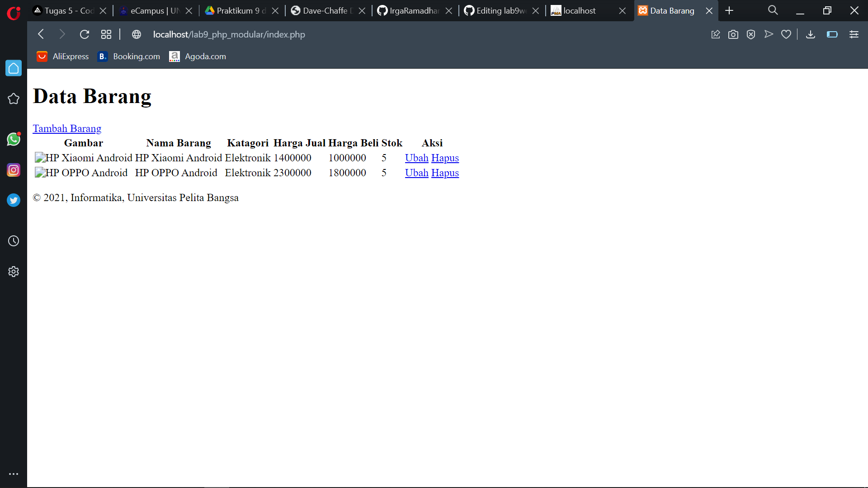Open the speed dial tiles icon
The width and height of the screenshot is (868, 488).
pyautogui.click(x=106, y=34)
